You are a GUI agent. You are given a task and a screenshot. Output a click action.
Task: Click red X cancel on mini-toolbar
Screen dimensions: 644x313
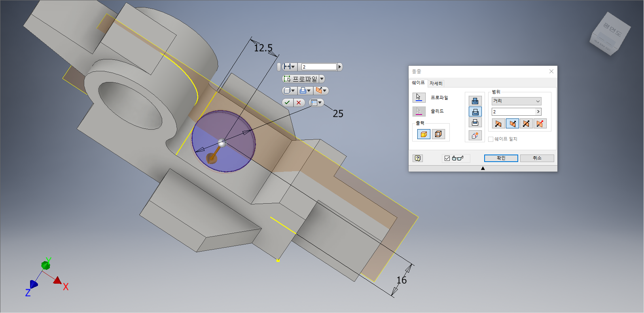pyautogui.click(x=299, y=103)
